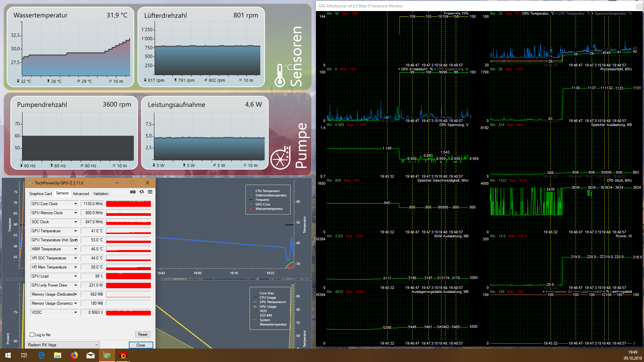Open the GPU Load sensor dropdown
Image resolution: width=644 pixels, height=362 pixels.
point(75,276)
